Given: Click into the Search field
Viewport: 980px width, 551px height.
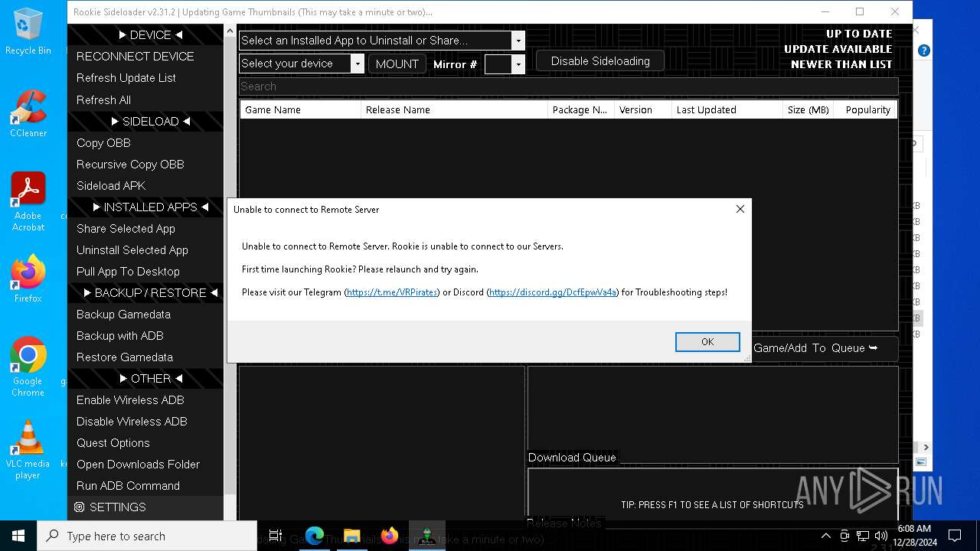Looking at the screenshot, I should [x=568, y=86].
